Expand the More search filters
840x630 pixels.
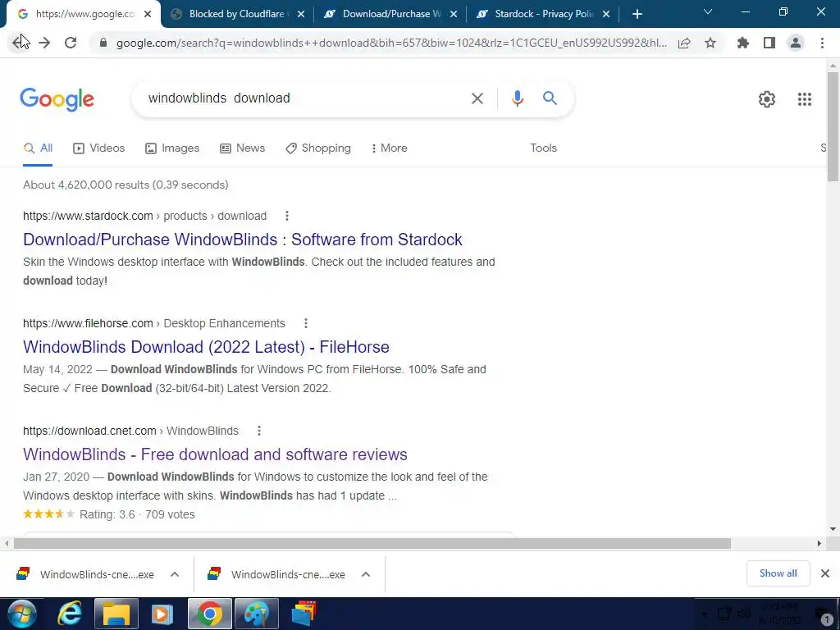[390, 148]
